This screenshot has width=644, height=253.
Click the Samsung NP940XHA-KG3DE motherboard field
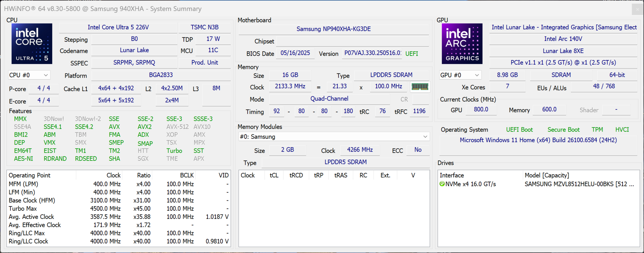[x=333, y=29]
